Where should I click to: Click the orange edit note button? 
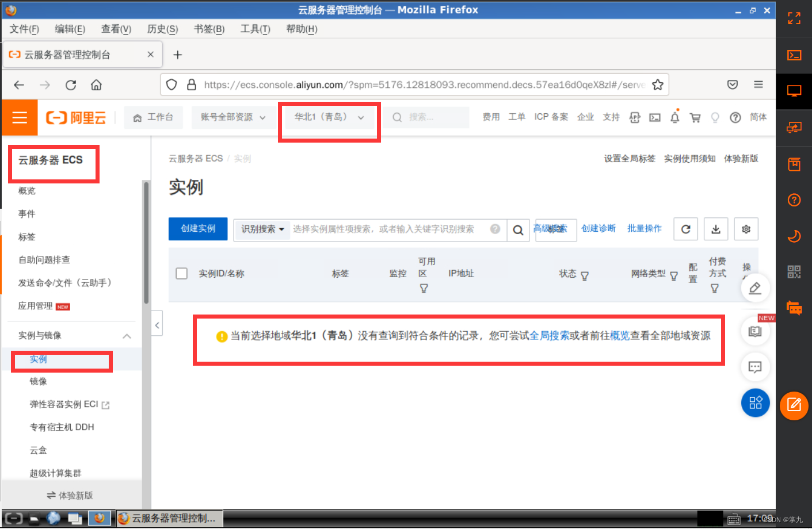794,405
